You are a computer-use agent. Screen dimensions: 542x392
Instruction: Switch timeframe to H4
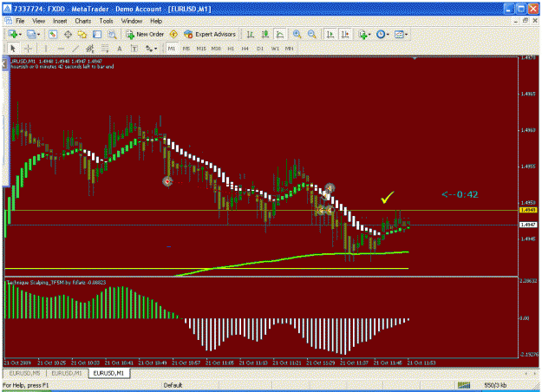click(245, 49)
